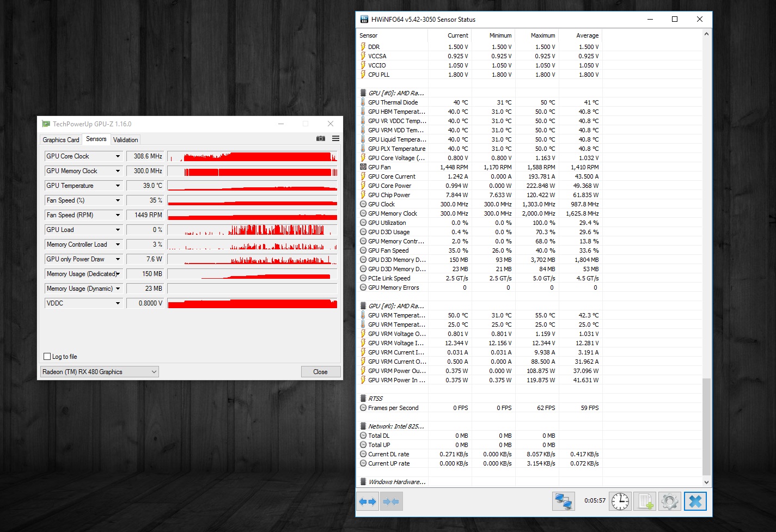The width and height of the screenshot is (776, 532).
Task: Select the Windows Hardware section header
Action: pos(397,482)
